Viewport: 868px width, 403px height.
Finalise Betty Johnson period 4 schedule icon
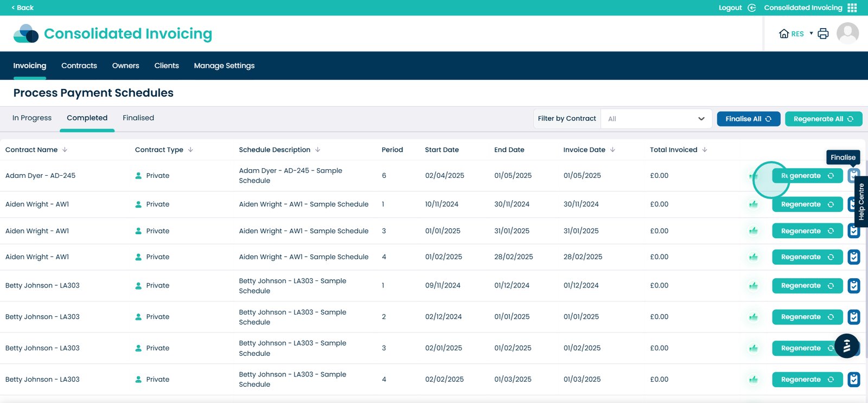pyautogui.click(x=853, y=380)
